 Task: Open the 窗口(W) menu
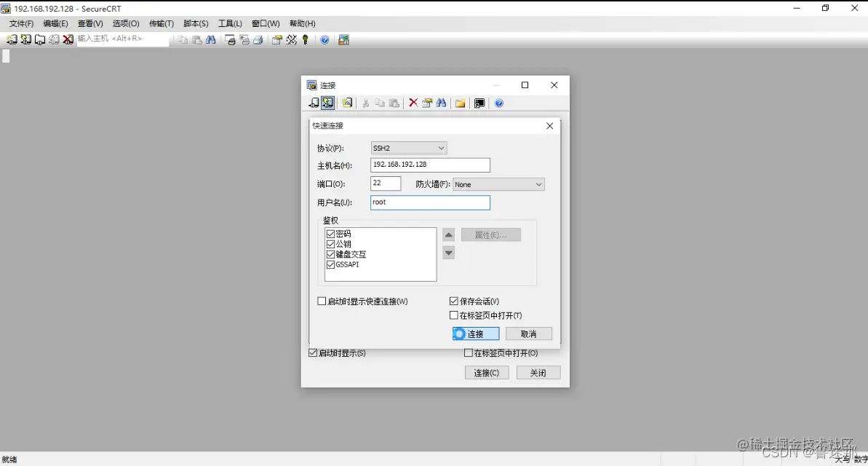266,23
